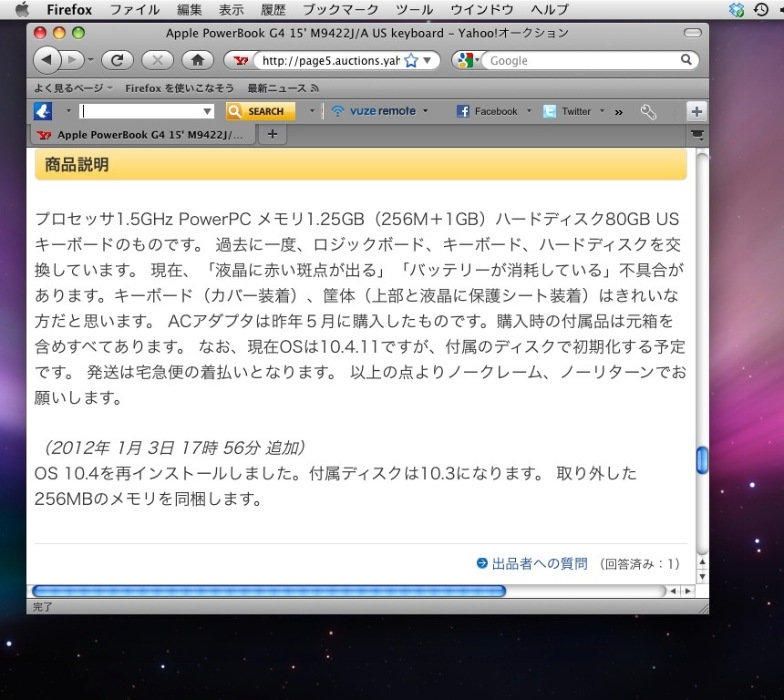Open a new tab with plus button

pos(272,135)
